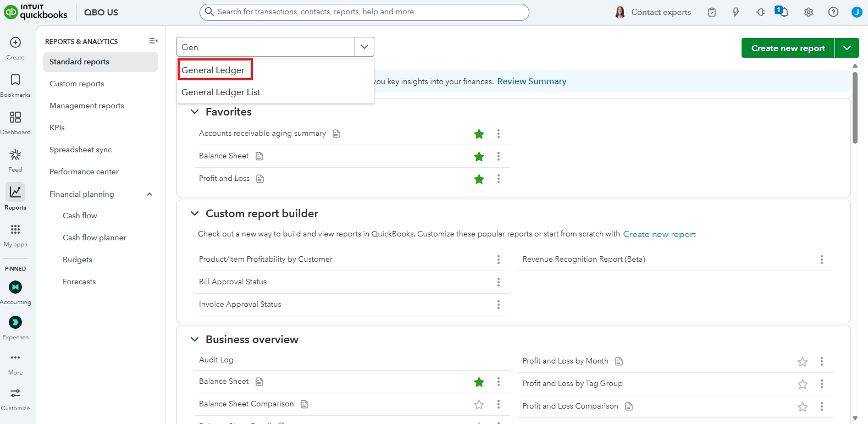Screen dimensions: 868x424
Task: Click the header icon left of the notifications bell
Action: [760, 12]
